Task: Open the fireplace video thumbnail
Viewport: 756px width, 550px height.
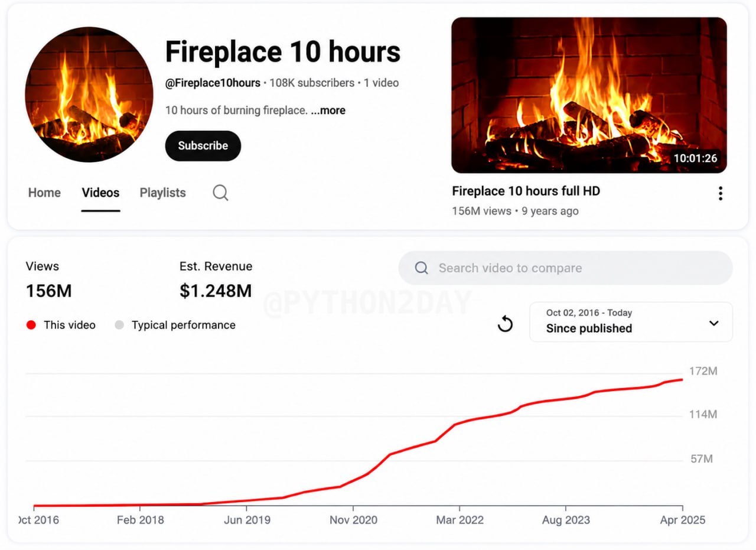Action: pyautogui.click(x=589, y=95)
